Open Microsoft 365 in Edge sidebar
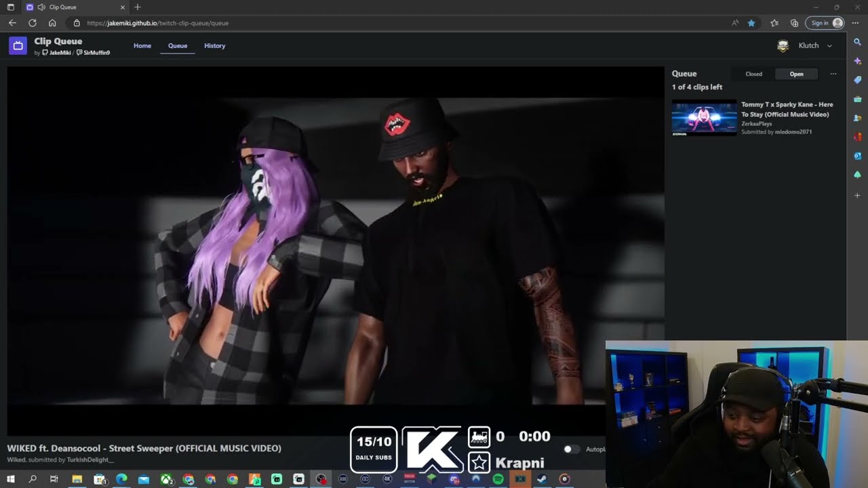 point(857,137)
